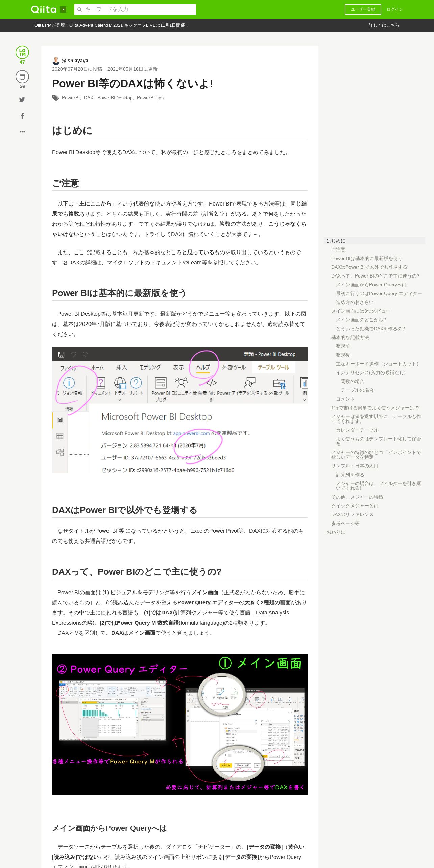Click the stock count 56
This screenshot has height=868, width=434.
(x=22, y=86)
